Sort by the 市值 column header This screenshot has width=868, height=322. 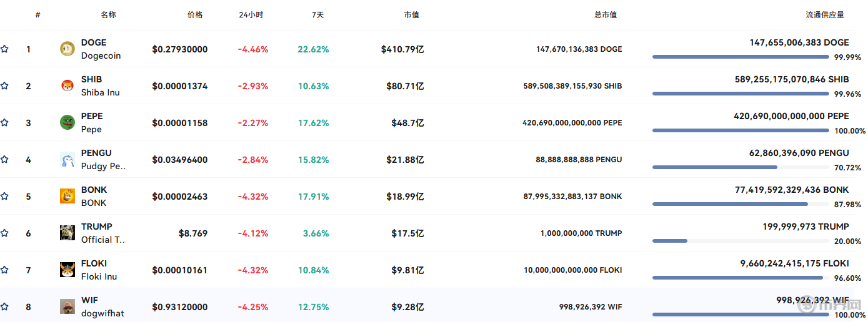tap(411, 14)
